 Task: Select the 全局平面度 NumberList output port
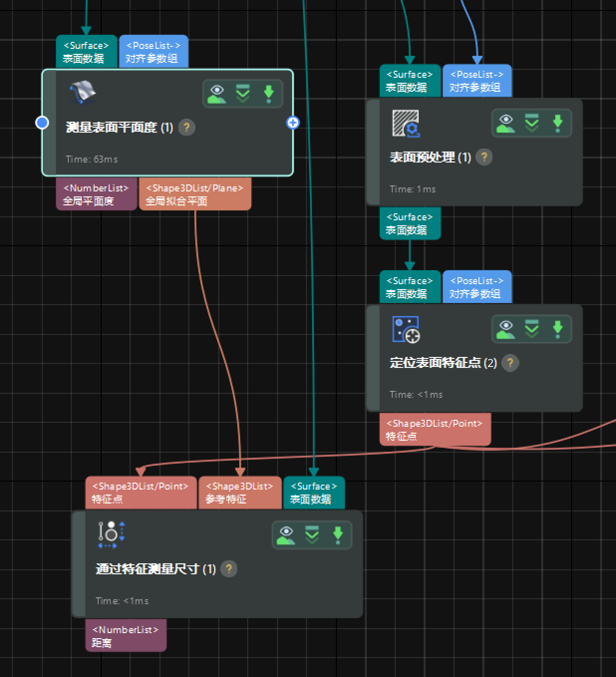96,194
